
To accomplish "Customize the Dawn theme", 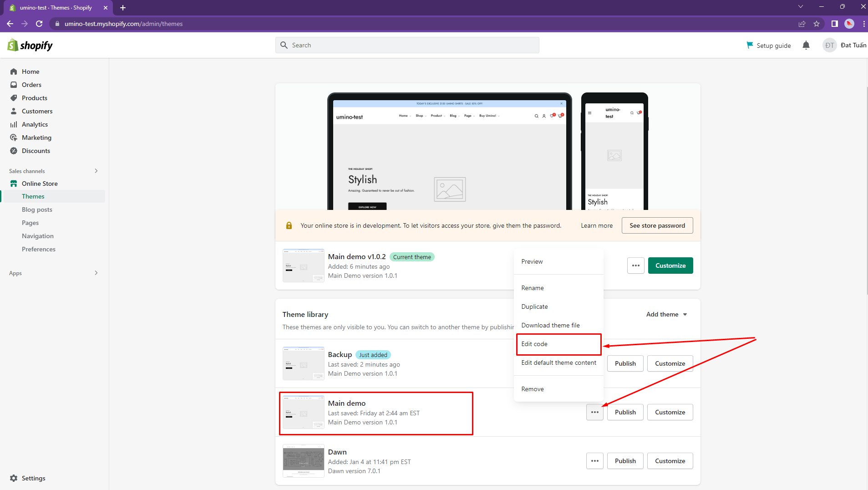I will coord(670,461).
